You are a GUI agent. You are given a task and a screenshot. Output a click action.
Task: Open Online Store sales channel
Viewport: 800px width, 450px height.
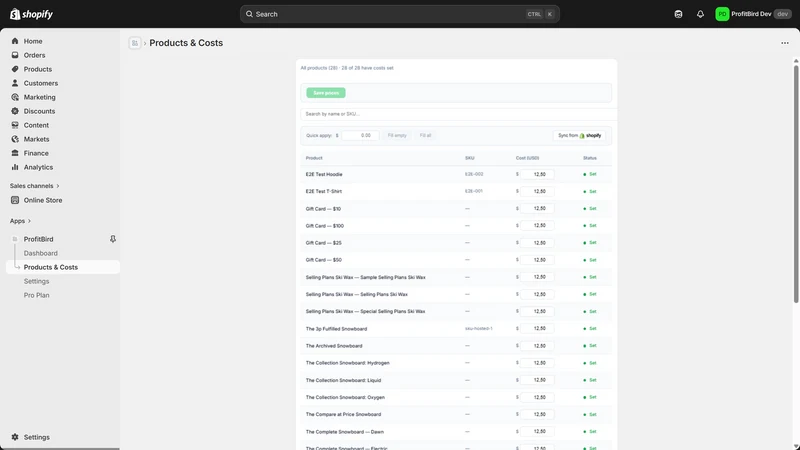pos(43,200)
